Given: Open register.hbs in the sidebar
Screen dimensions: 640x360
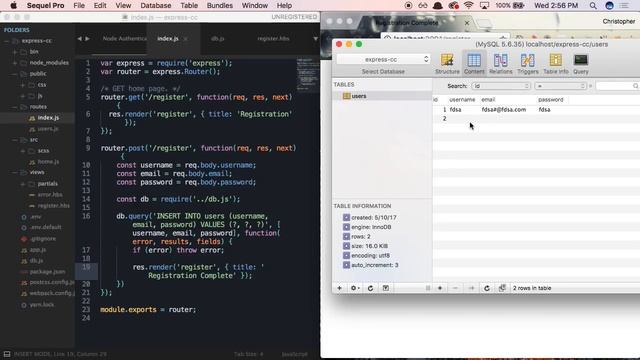Looking at the screenshot, I should (53, 206).
